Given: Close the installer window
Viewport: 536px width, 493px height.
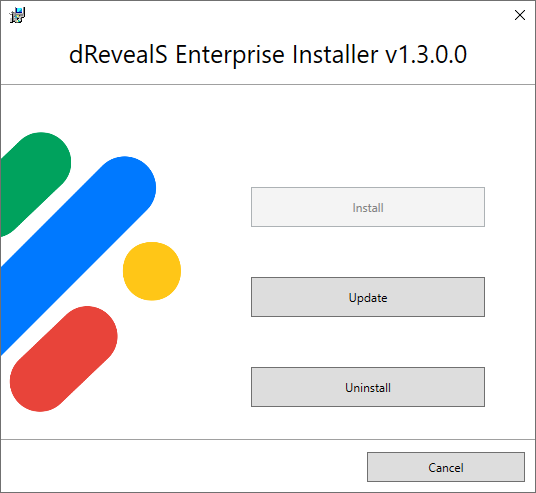Looking at the screenshot, I should click(x=520, y=15).
